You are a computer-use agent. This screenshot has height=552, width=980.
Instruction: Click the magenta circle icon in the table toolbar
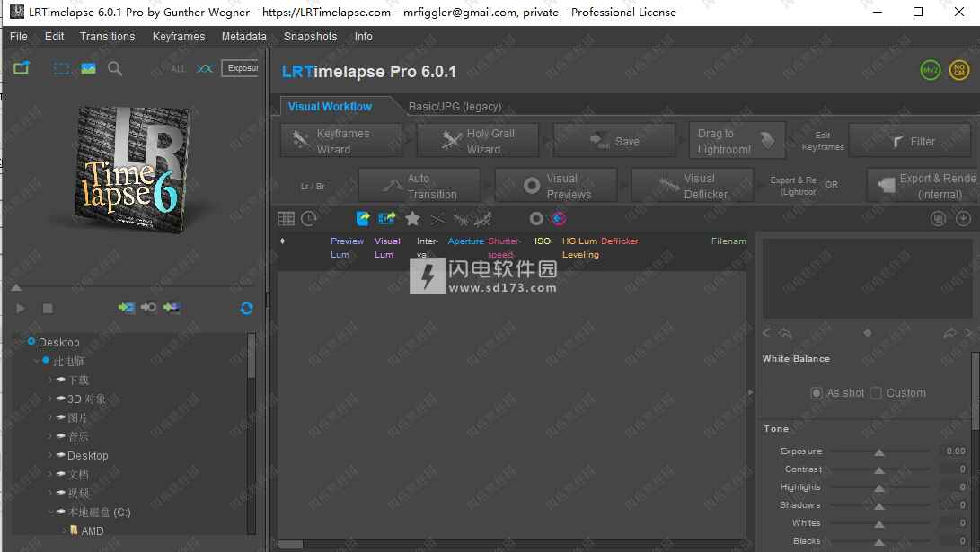(559, 218)
